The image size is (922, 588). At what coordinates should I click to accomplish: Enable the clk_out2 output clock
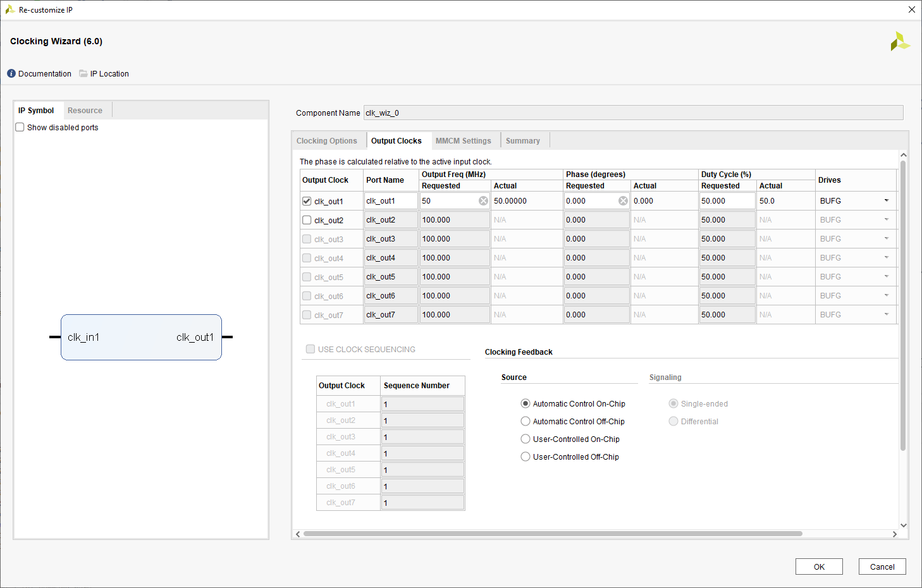307,220
